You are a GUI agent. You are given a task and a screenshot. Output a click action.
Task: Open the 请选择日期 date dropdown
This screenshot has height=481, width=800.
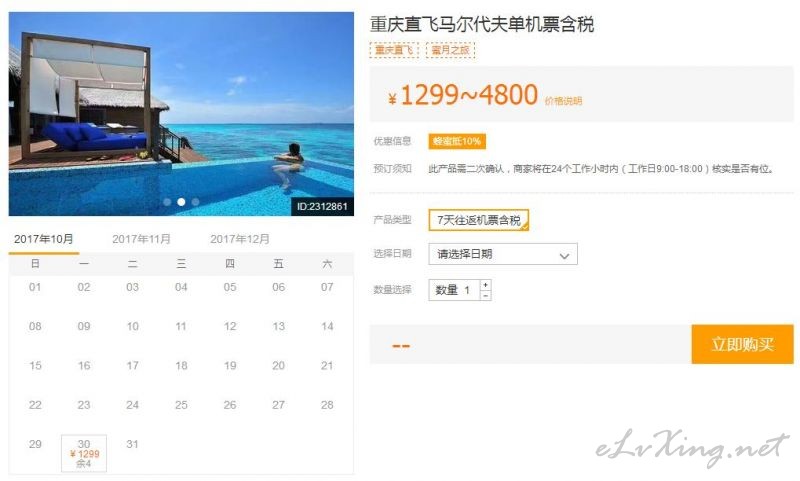503,254
